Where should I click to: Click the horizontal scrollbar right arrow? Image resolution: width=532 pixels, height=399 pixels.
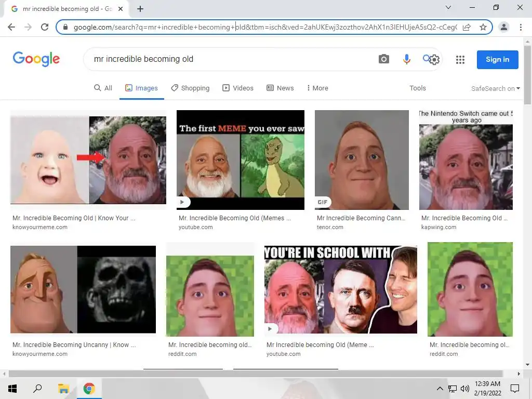click(x=519, y=374)
